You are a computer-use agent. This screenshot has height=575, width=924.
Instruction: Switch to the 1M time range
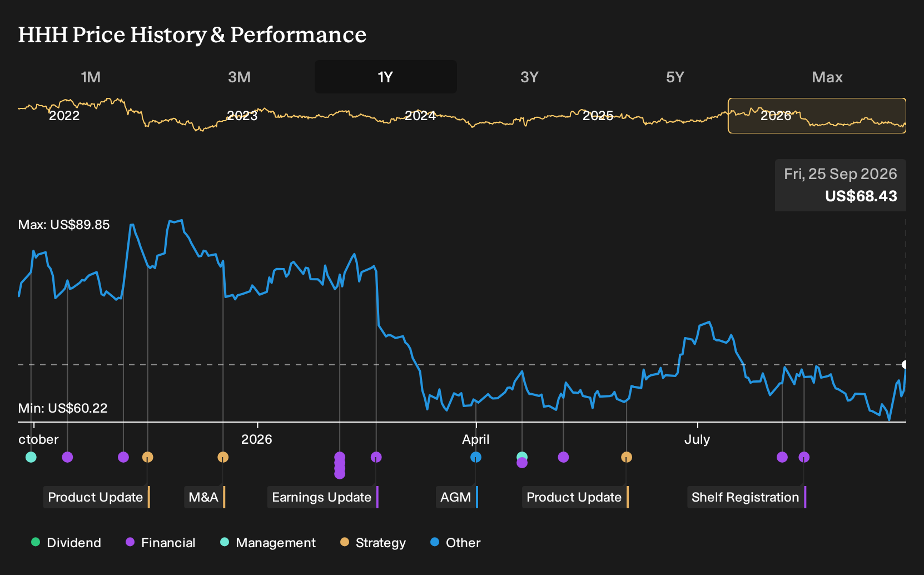91,77
